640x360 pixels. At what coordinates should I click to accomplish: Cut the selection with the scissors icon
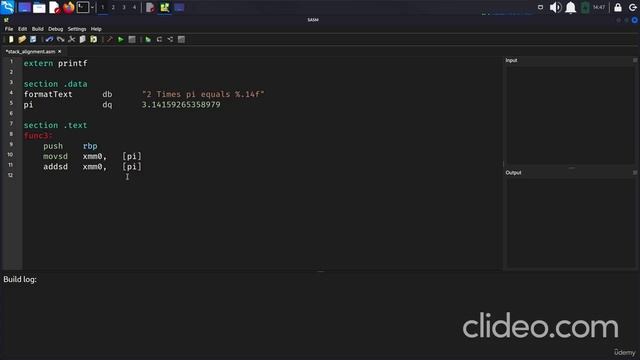[x=71, y=39]
